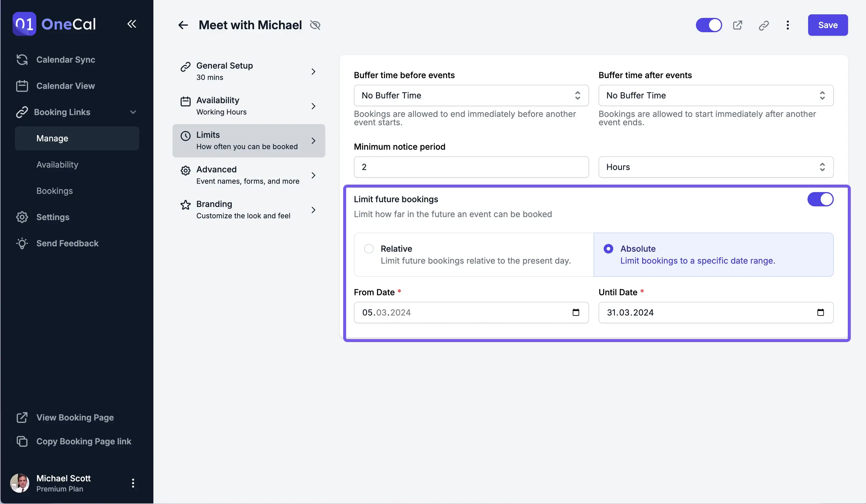Open the Buffer time before events dropdown
Image resolution: width=866 pixels, height=504 pixels.
point(471,95)
